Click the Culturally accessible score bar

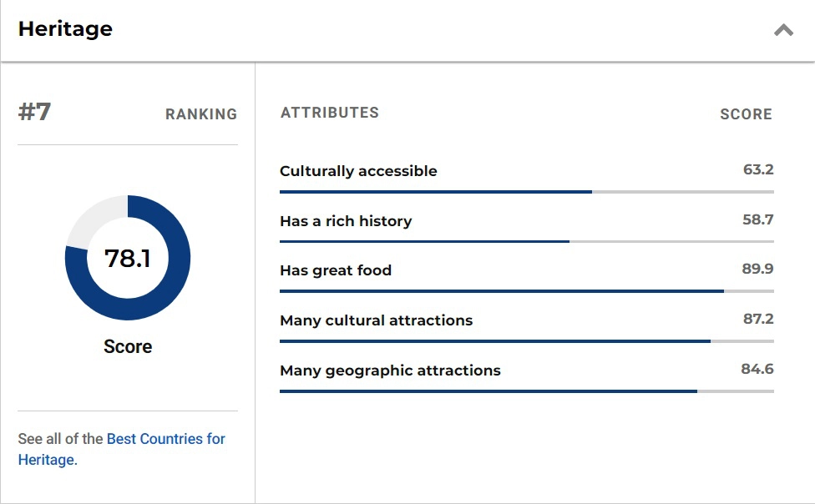[x=526, y=191]
